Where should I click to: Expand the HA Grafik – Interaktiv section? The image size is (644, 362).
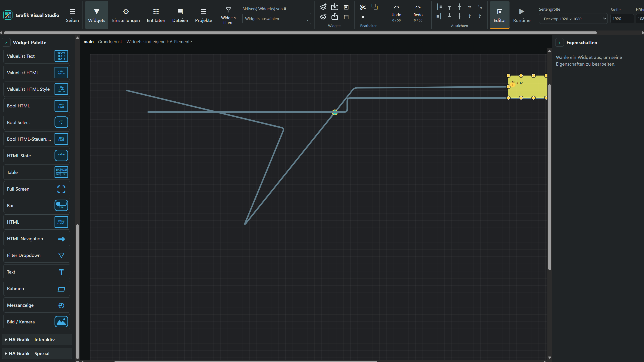pos(37,340)
